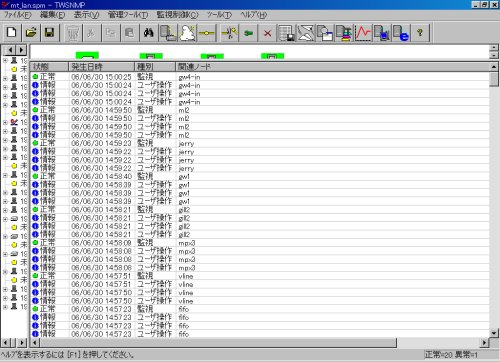This screenshot has height=362, width=500.
Task: Click the cloud network toolbar icon
Action: click(187, 33)
